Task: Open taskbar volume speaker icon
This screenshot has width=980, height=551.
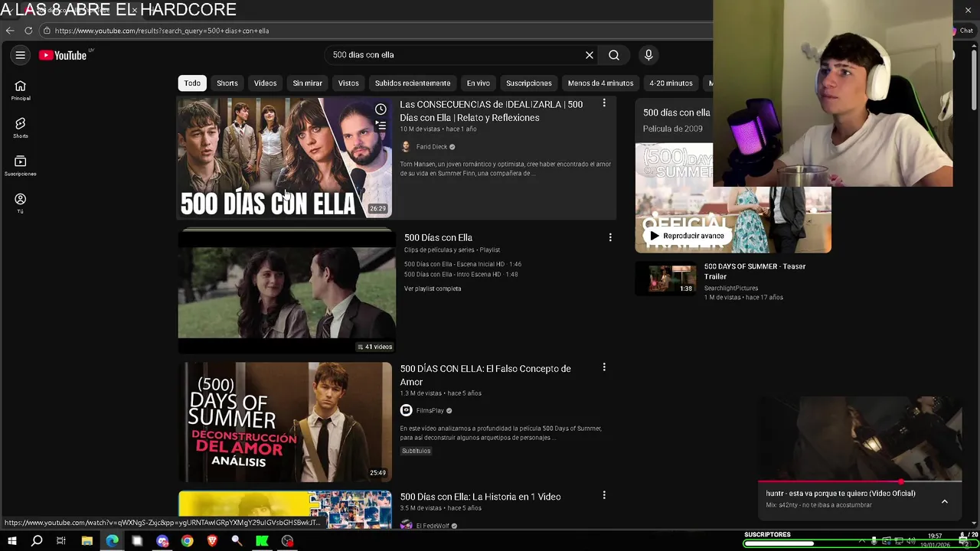Action: tap(911, 541)
